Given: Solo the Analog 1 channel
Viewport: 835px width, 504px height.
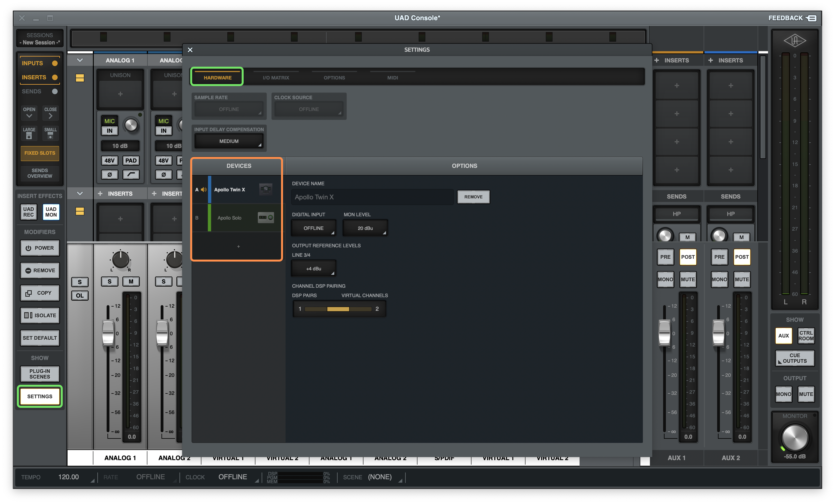Looking at the screenshot, I should pyautogui.click(x=109, y=282).
